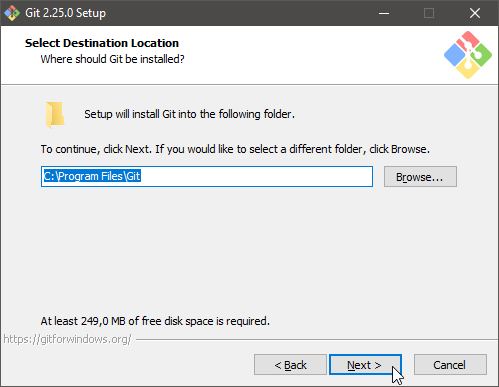Click the Git 2.25.0 Setup title text

[65, 13]
